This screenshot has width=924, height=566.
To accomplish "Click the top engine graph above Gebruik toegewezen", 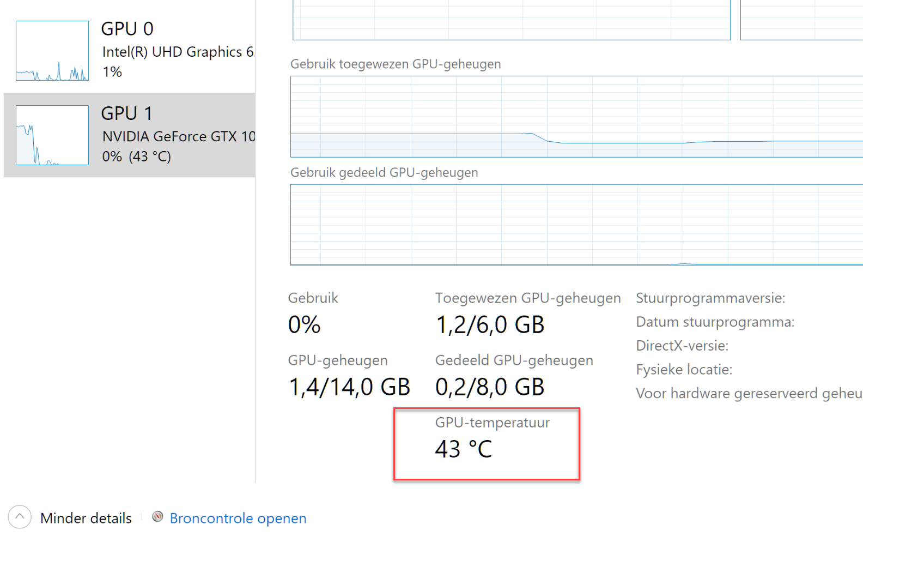I will coord(511,20).
